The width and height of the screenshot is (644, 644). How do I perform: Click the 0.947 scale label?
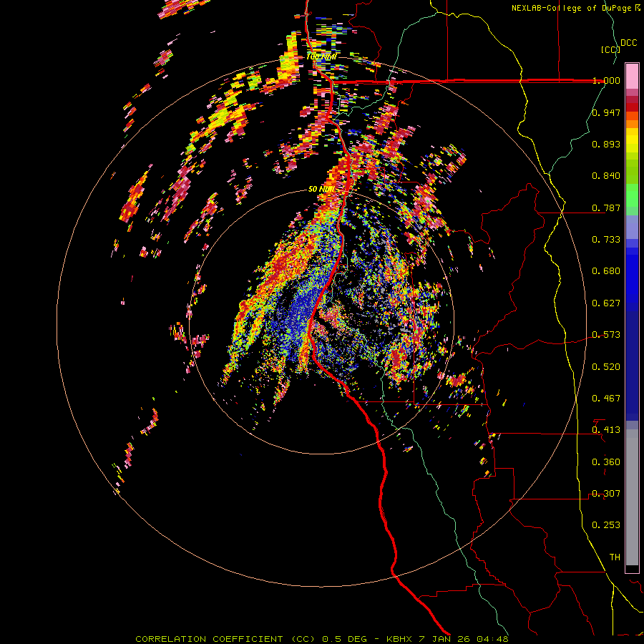click(606, 112)
